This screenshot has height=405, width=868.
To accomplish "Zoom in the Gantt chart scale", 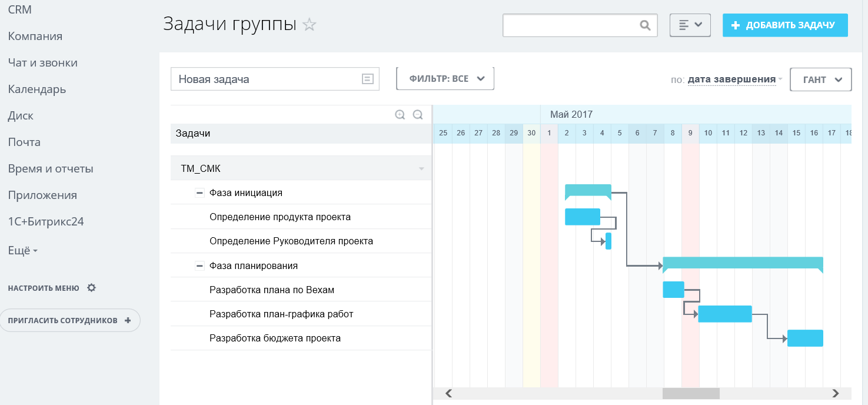I will (400, 115).
